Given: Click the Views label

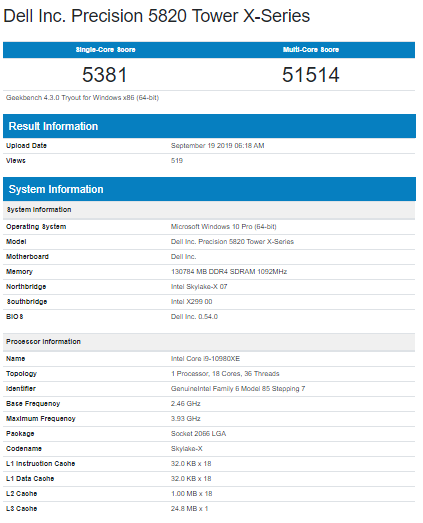Looking at the screenshot, I should tap(16, 160).
